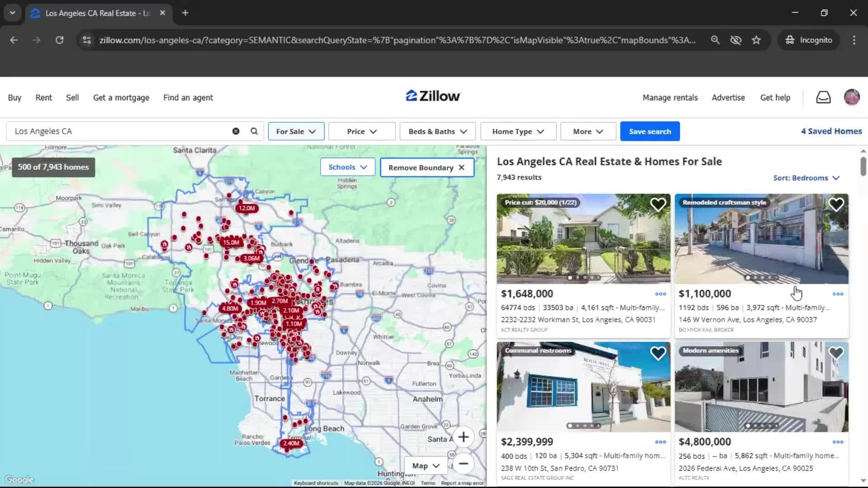Save the $1,648,000 listing with heart toggle
Viewport: 868px width, 488px height.
point(658,204)
